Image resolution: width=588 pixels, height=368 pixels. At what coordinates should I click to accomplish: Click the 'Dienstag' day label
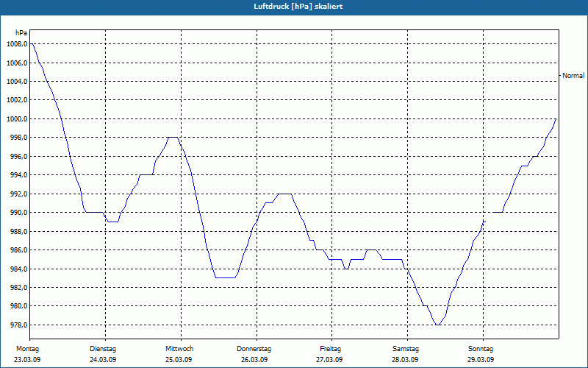click(103, 349)
